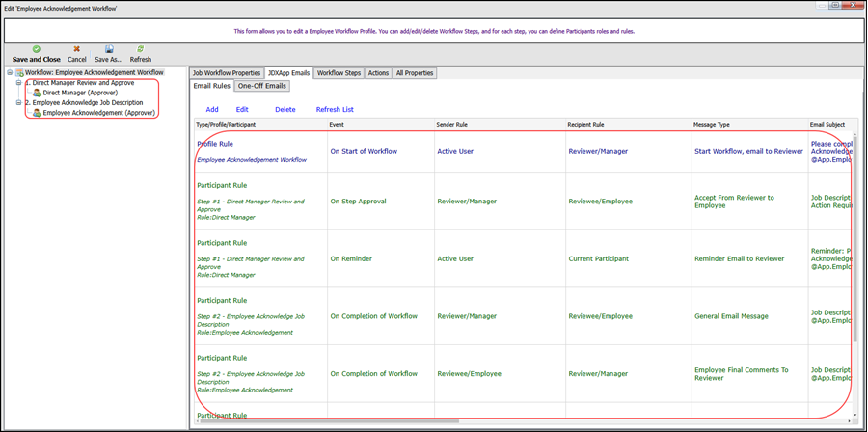Switch to Job Workflow Properties tab
Image resolution: width=868 pixels, height=432 pixels.
[x=227, y=73]
